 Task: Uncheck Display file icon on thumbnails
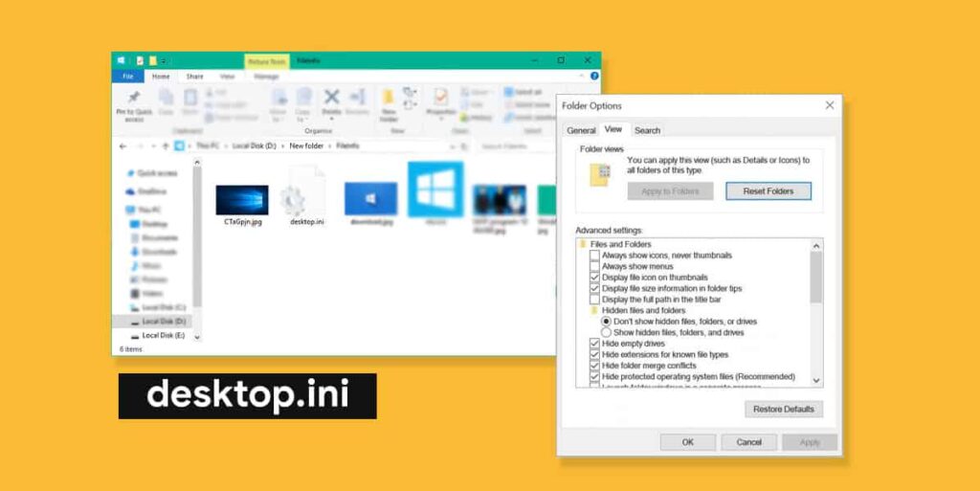[594, 278]
